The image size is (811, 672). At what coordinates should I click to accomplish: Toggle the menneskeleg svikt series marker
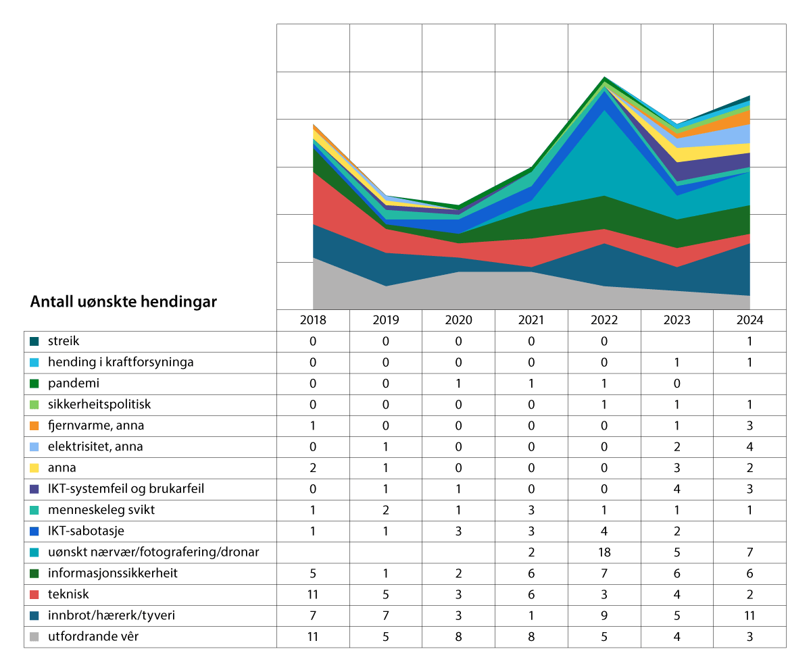pos(34,509)
